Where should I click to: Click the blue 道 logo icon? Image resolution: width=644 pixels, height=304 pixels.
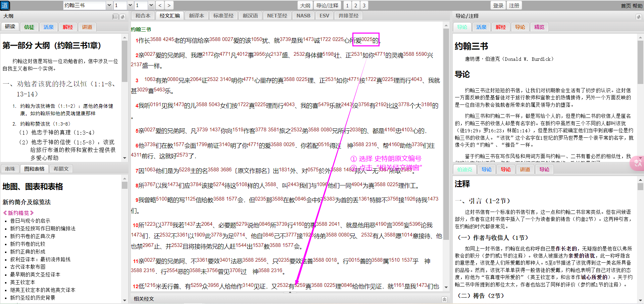coord(5,5)
